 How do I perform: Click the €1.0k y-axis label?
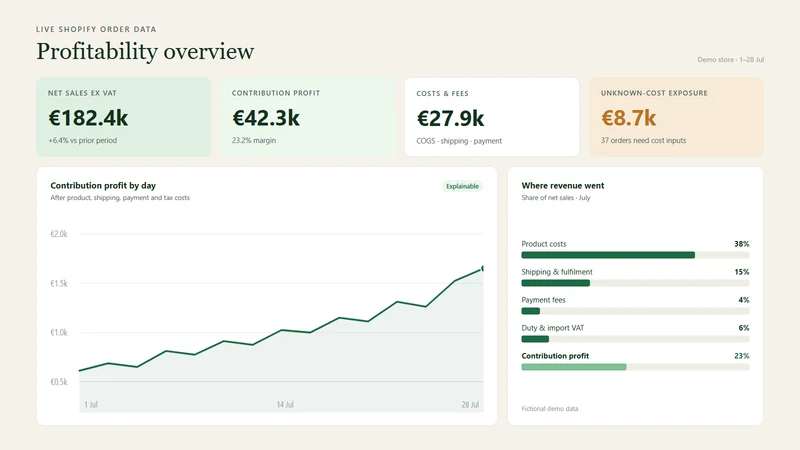(x=59, y=333)
